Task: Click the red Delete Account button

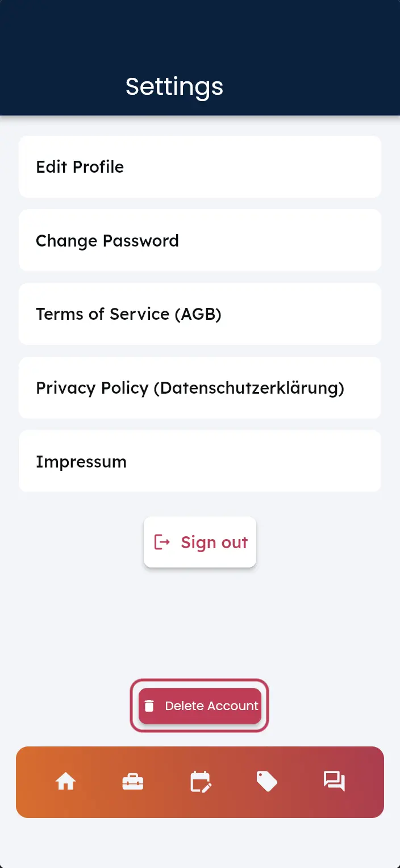Action: (200, 706)
